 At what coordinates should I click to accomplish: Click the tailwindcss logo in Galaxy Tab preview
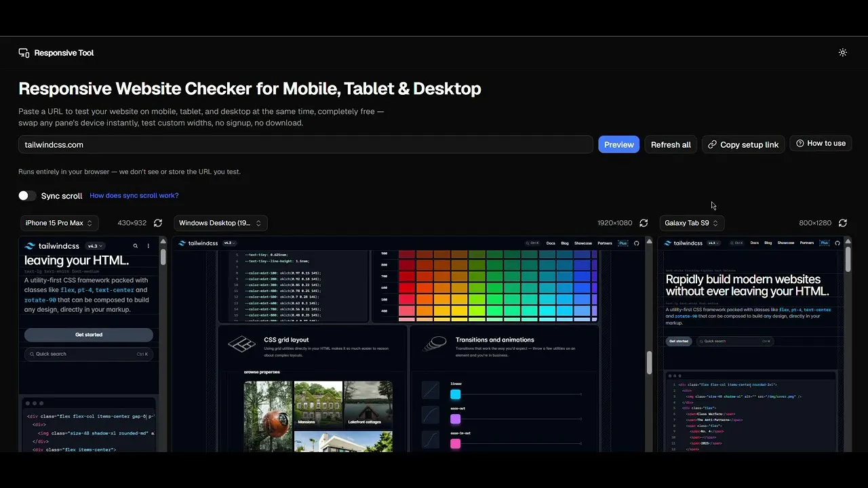point(684,243)
